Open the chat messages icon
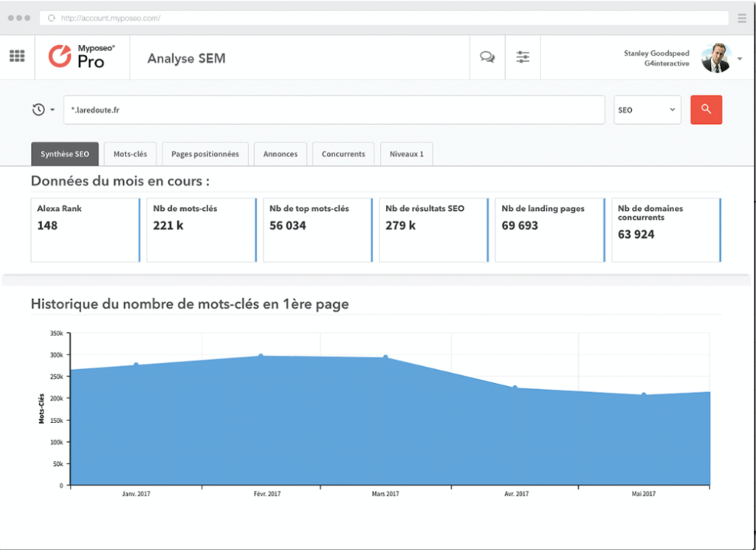 [487, 57]
